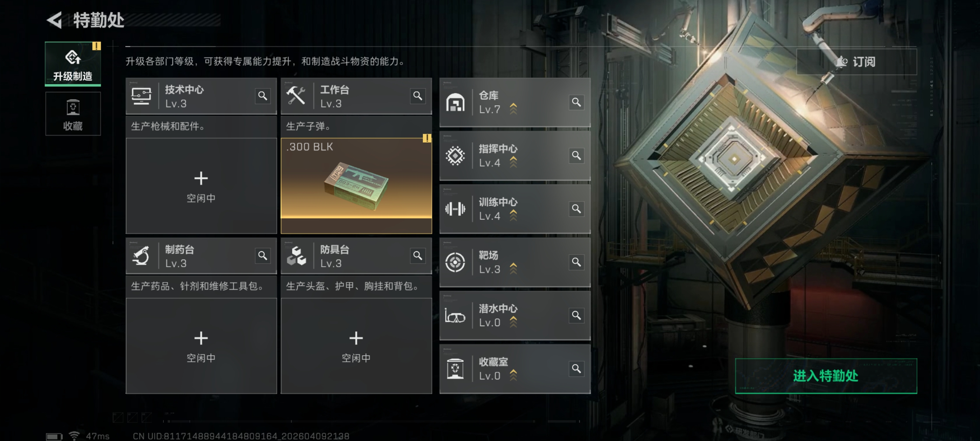Screen dimensions: 980x441
Task: Open the 技术中心 magnifier details icon
Action: point(262,96)
